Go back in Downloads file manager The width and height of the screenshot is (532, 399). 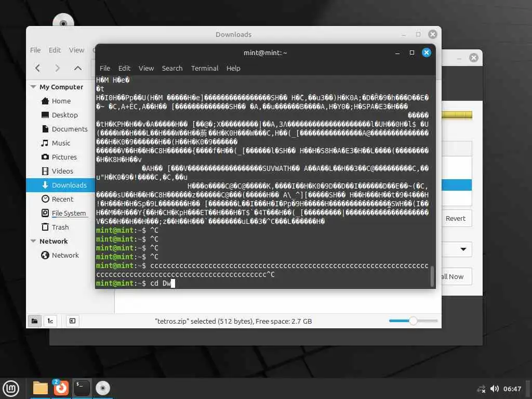(x=37, y=68)
